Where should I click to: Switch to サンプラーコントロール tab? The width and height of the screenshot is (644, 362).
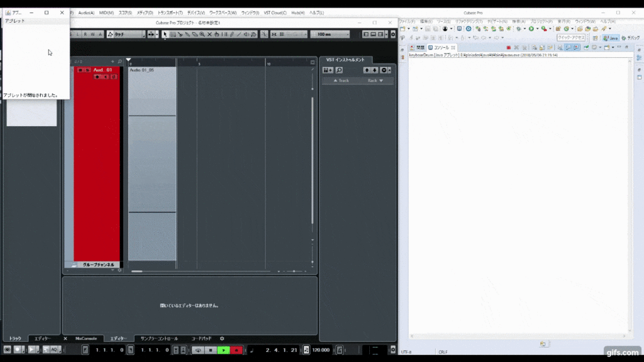click(159, 339)
